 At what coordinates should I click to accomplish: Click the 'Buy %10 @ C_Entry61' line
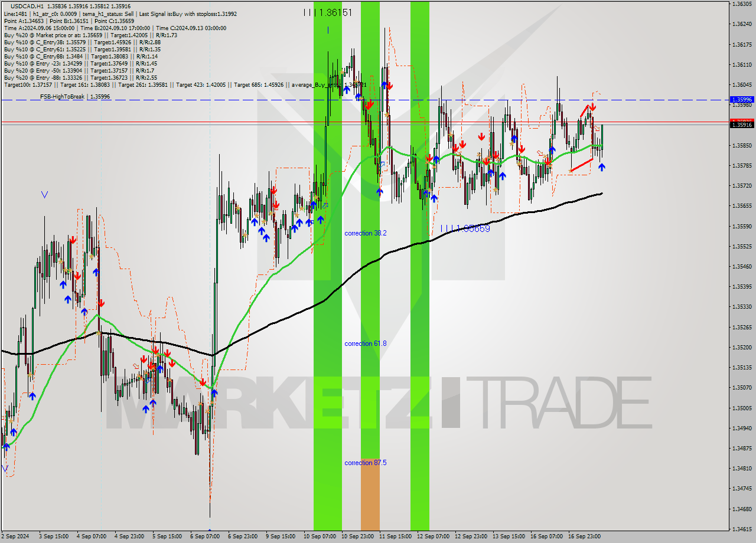82,50
